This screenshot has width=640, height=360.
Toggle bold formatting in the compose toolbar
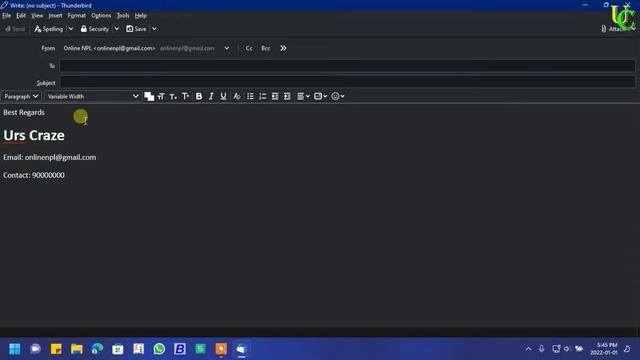coord(199,96)
